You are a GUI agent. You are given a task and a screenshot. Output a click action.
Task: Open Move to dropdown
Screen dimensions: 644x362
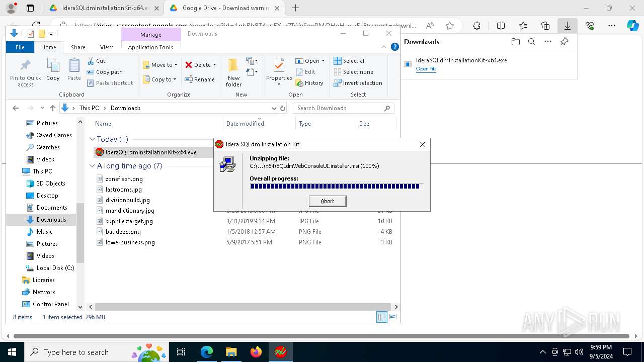click(160, 65)
